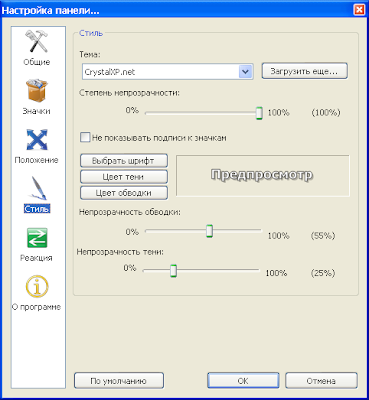Click the Непрозрачность тени slider handle
This screenshot has height=400, width=369.
[173, 271]
